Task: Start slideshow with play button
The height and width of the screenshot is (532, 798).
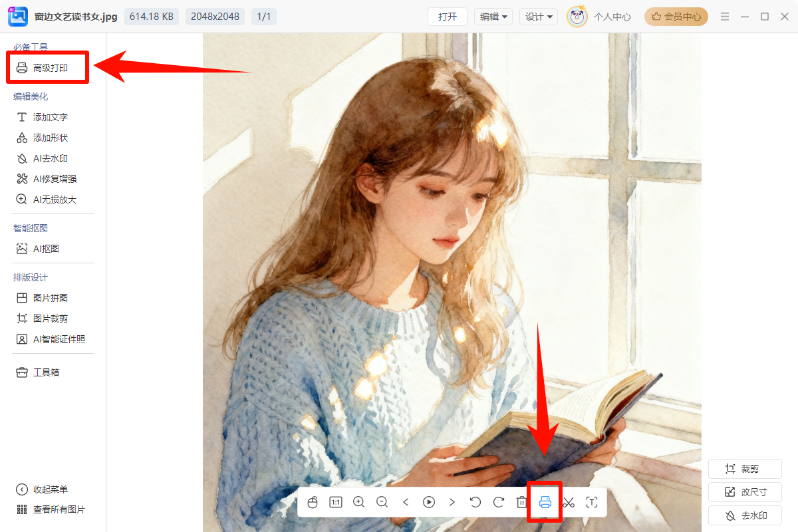Action: (x=429, y=502)
